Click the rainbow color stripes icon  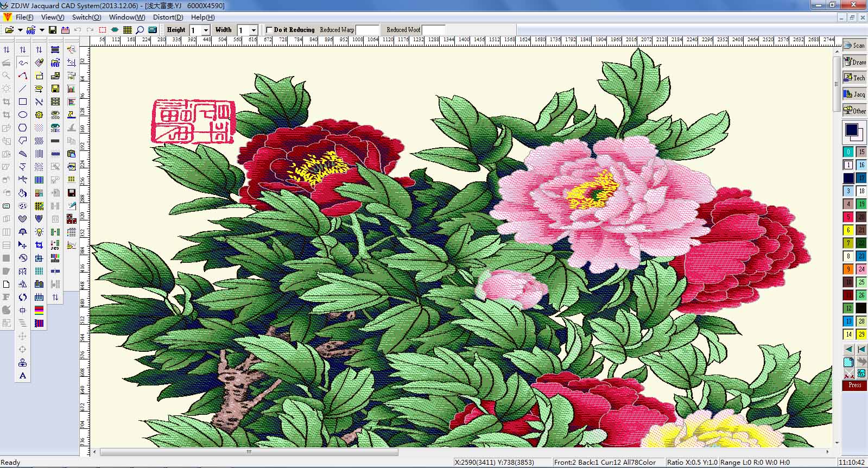coord(39,310)
